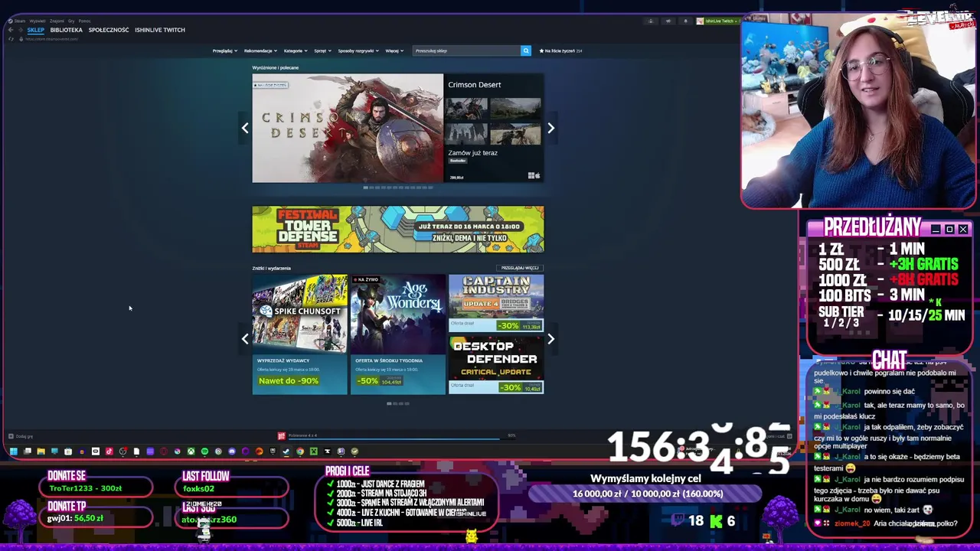Click the store URL address text
Image resolution: width=980 pixels, height=551 pixels.
point(52,39)
